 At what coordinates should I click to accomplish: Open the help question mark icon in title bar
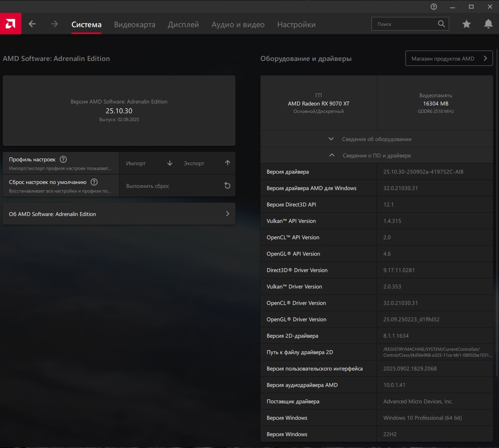(434, 7)
